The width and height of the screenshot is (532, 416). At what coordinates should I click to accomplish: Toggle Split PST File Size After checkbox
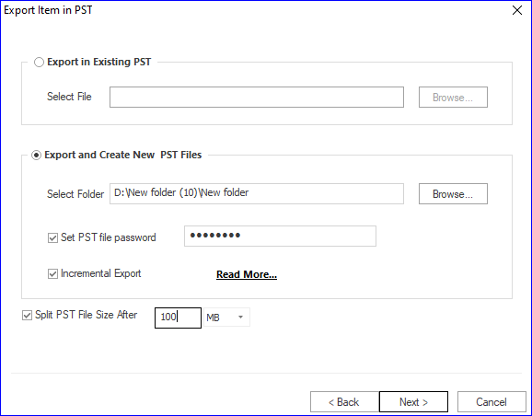click(x=27, y=315)
